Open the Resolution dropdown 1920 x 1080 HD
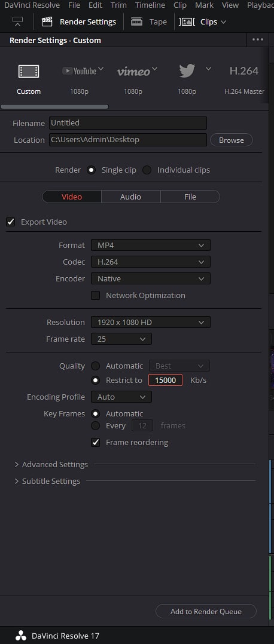Viewport: 274px width, 644px height. pyautogui.click(x=151, y=322)
